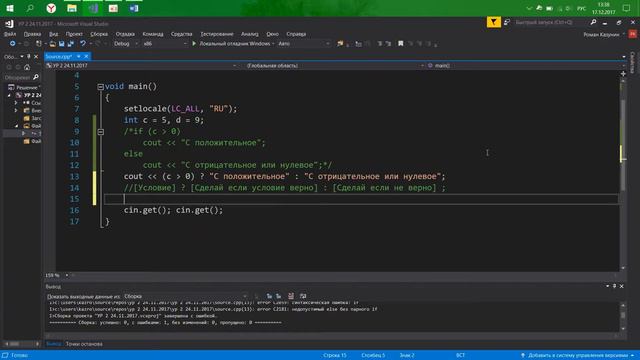Open the output source dropdown showing Сборка
The image size is (640, 360).
coord(185,296)
